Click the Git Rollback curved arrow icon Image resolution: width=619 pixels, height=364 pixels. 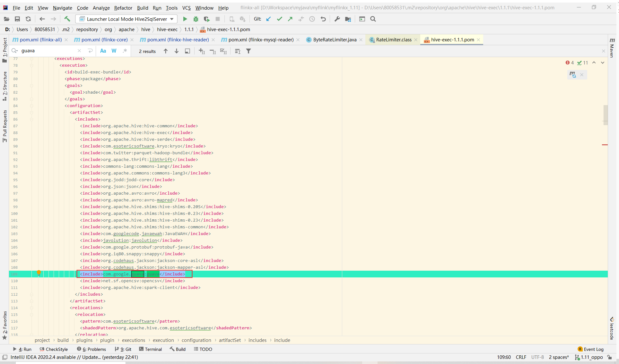[323, 19]
